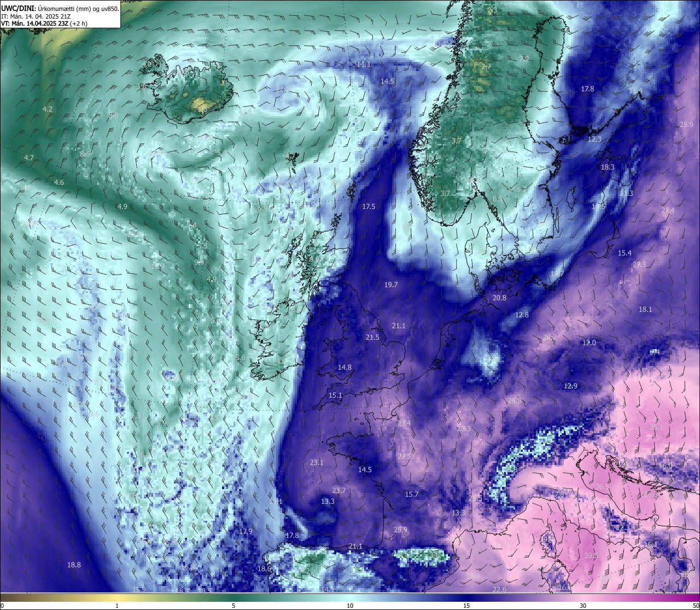
Task: Click the 2.7 value label
Action: coord(486,67)
